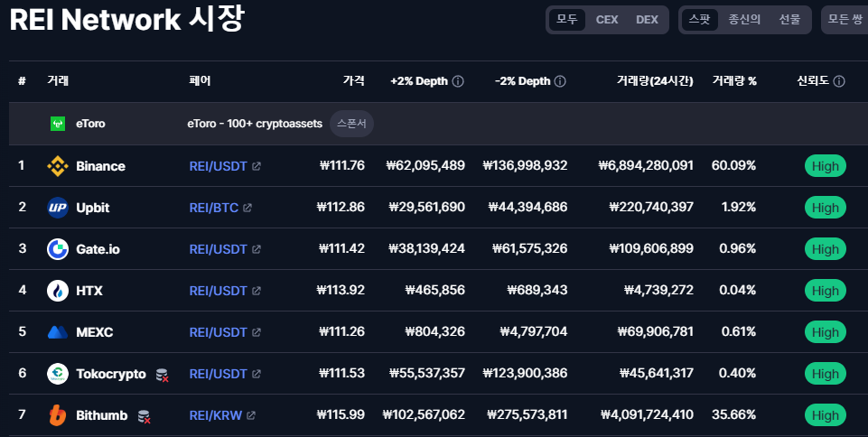Sort by 거래량(24시간) column header

[x=655, y=81]
